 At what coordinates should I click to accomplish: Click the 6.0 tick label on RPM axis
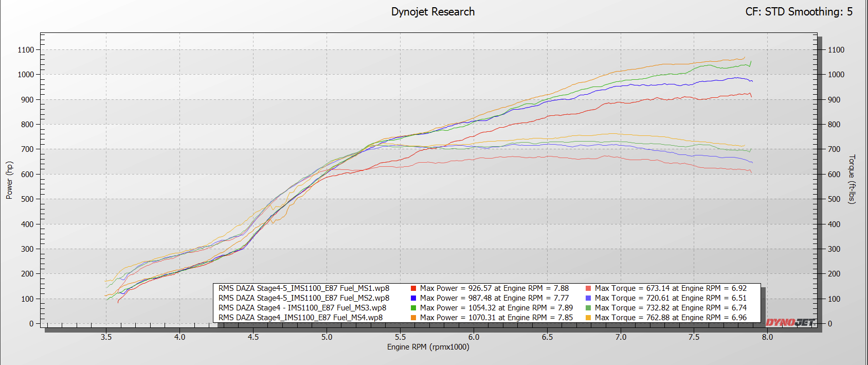[474, 337]
